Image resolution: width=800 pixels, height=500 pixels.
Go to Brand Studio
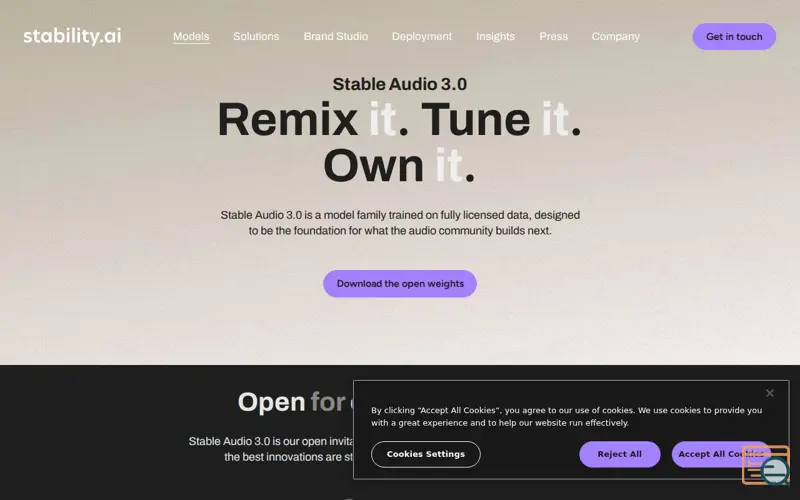pyautogui.click(x=336, y=36)
